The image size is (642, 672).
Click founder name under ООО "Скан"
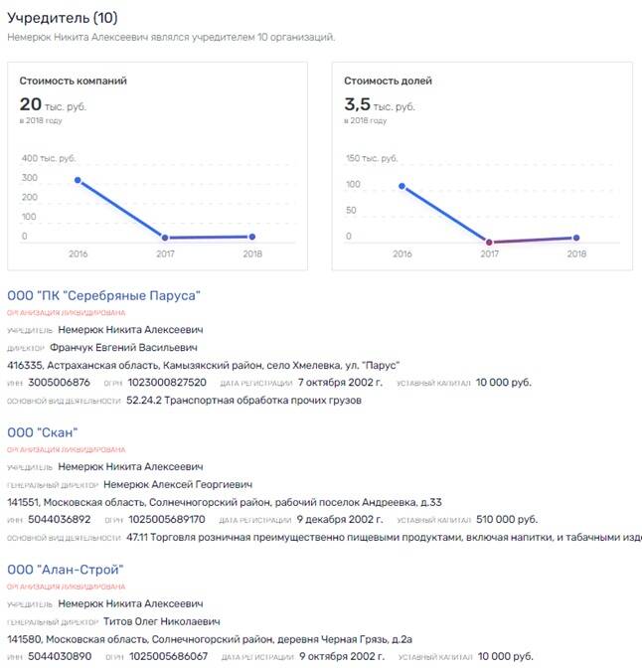pyautogui.click(x=130, y=466)
